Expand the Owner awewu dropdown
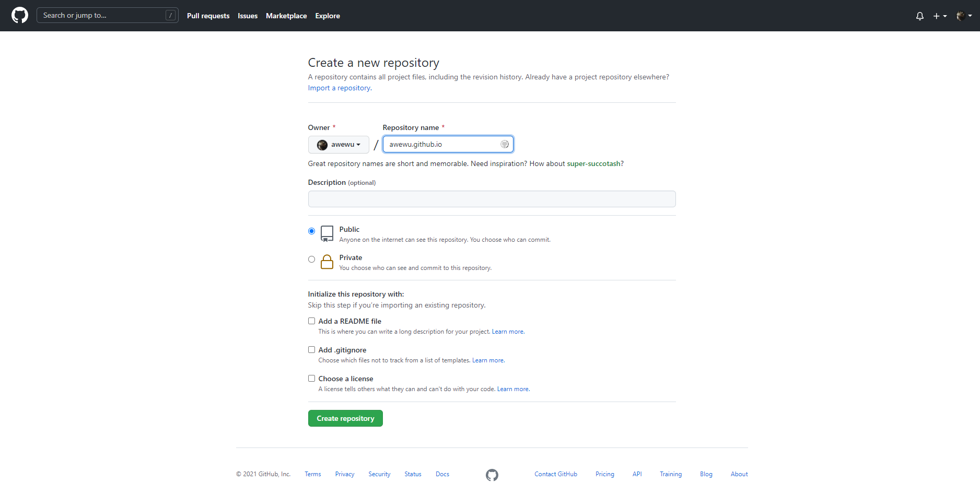Screen dimensions: 980x483 [339, 144]
